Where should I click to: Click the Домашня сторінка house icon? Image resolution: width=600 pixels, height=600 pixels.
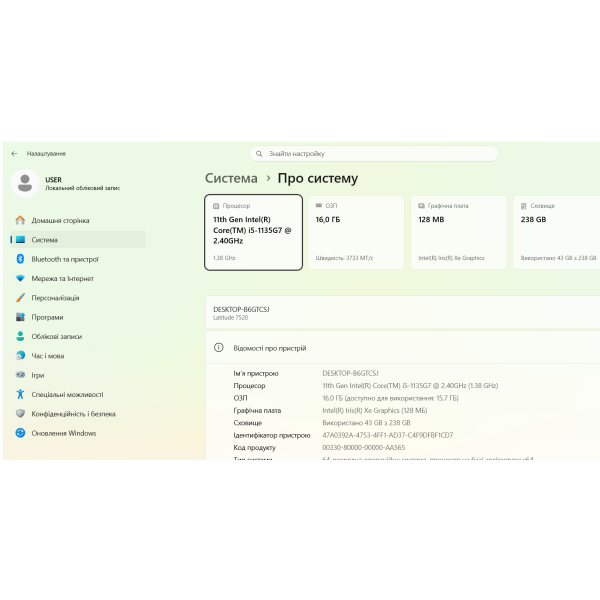pyautogui.click(x=20, y=220)
